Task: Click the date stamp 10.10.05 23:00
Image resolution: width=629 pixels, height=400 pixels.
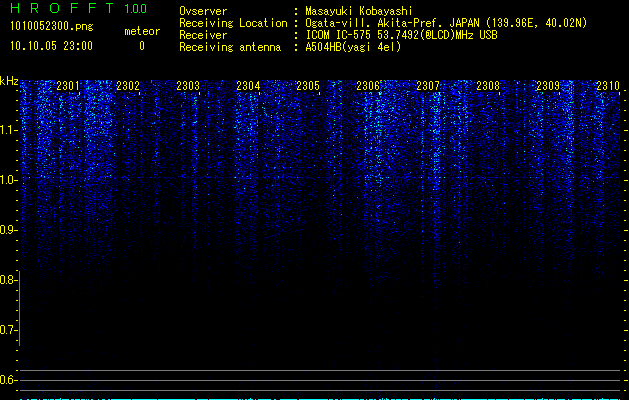Action: pos(51,46)
